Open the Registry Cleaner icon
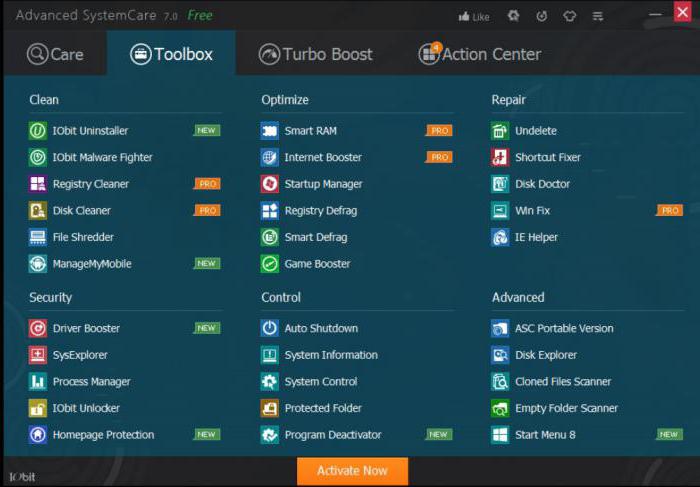Screen dimensions: 700x487 tap(38, 184)
